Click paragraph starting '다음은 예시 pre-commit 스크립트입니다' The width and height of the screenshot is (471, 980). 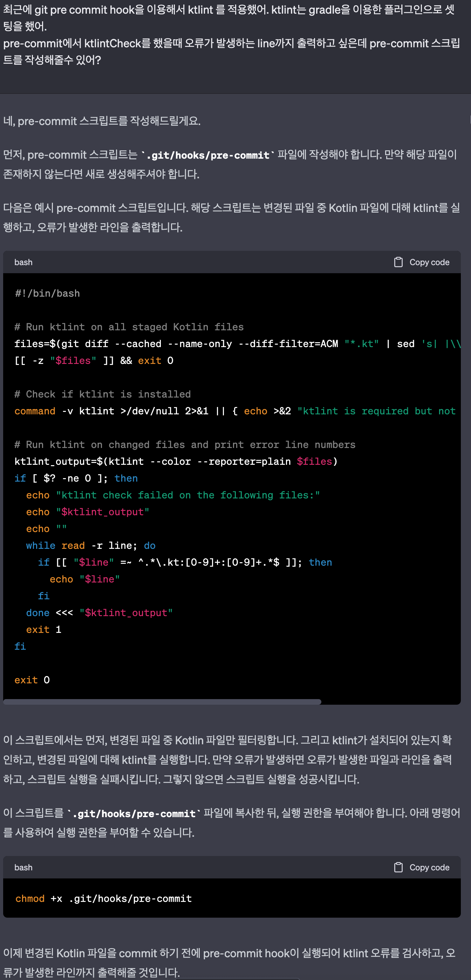232,217
